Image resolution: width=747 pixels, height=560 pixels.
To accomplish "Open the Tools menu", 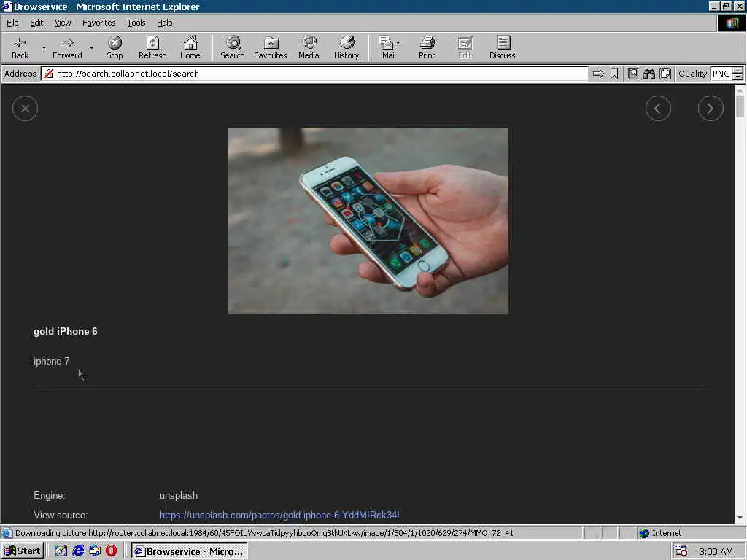I will click(x=136, y=23).
